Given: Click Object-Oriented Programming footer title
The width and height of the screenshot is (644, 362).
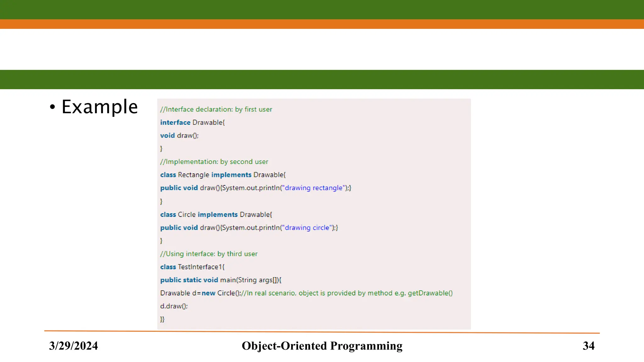Looking at the screenshot, I should pos(322,346).
